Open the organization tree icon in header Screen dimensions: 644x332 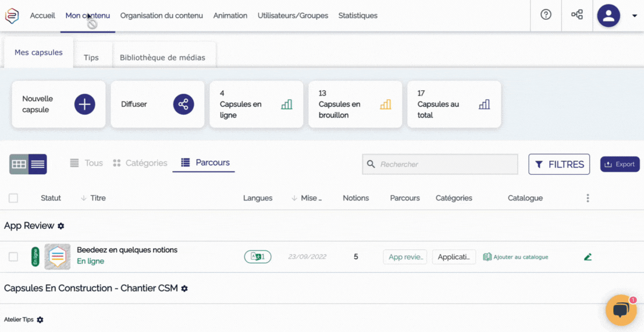(x=577, y=15)
